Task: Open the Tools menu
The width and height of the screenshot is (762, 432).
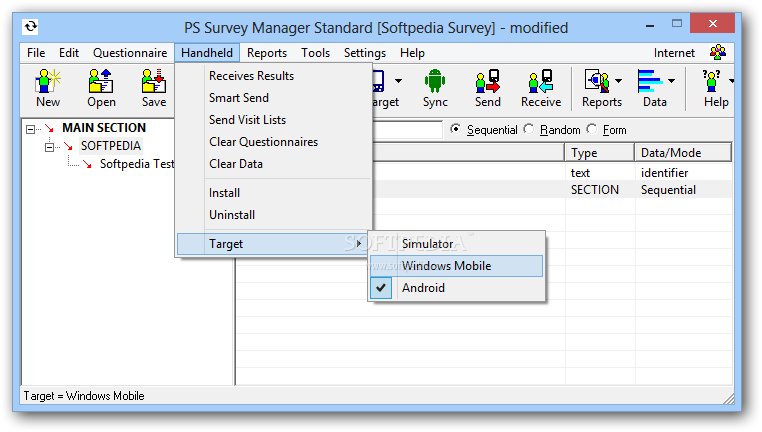Action: pos(315,52)
